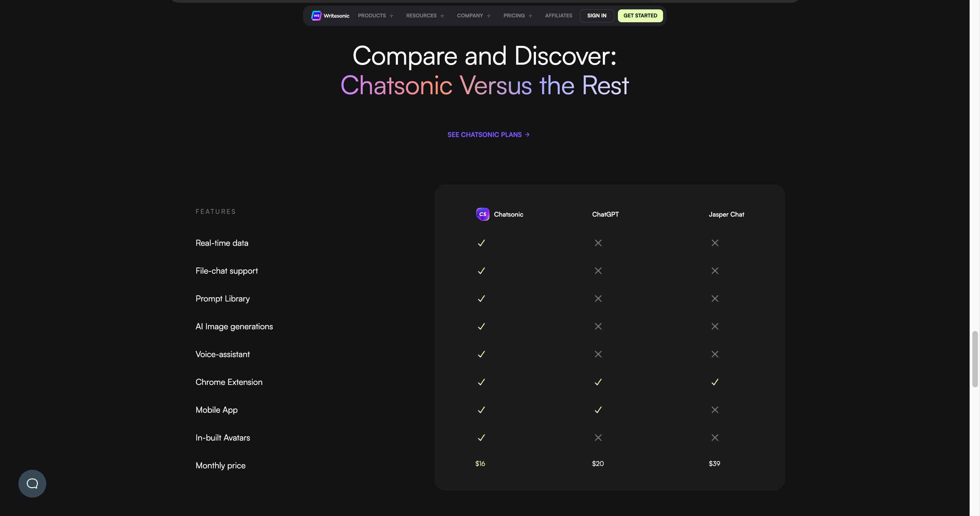Image resolution: width=980 pixels, height=516 pixels.
Task: Follow the SEE CHATSONIC PLANS link
Action: click(x=489, y=135)
